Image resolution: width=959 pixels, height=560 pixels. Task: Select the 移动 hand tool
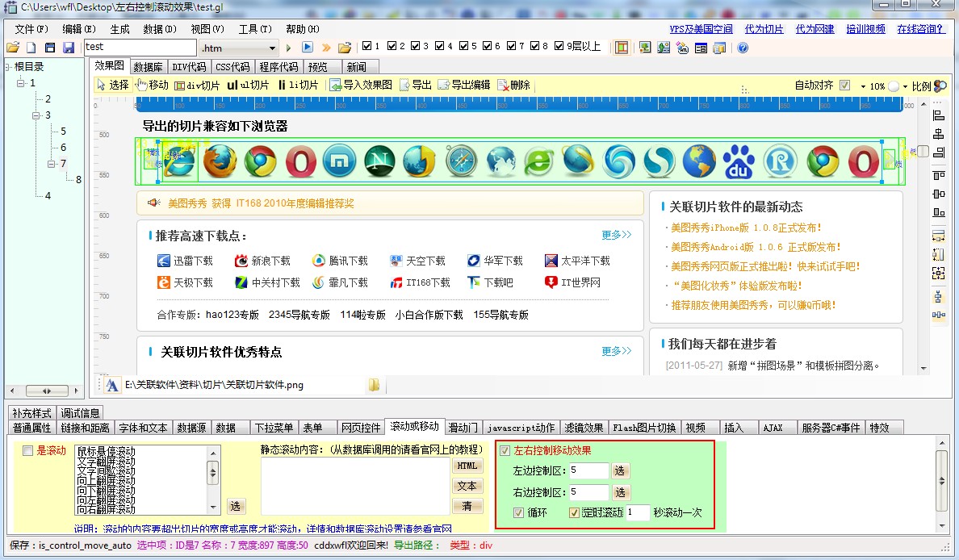point(141,85)
